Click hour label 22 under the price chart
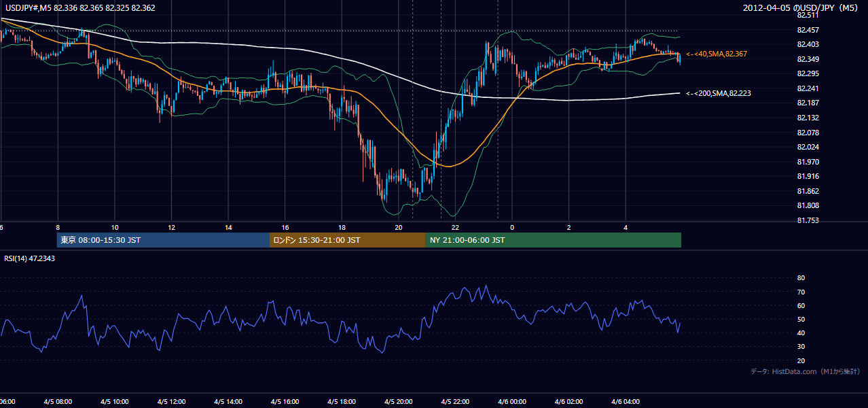The image size is (868, 408). pos(455,228)
